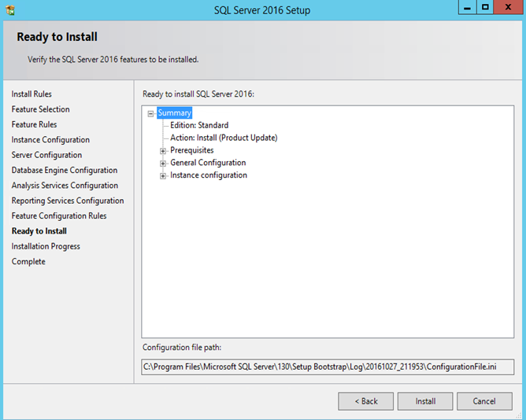The width and height of the screenshot is (526, 420).
Task: Select the Edition: Standard row
Action: tap(199, 125)
